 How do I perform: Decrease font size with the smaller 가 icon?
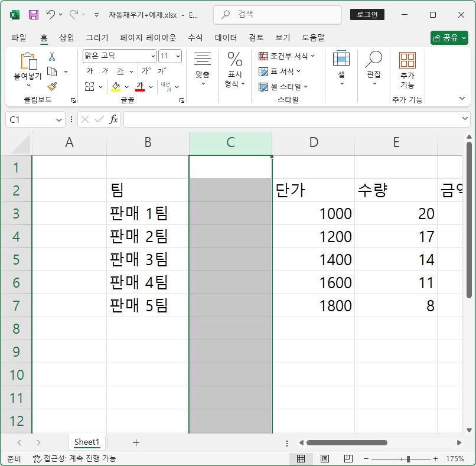pyautogui.click(x=162, y=71)
